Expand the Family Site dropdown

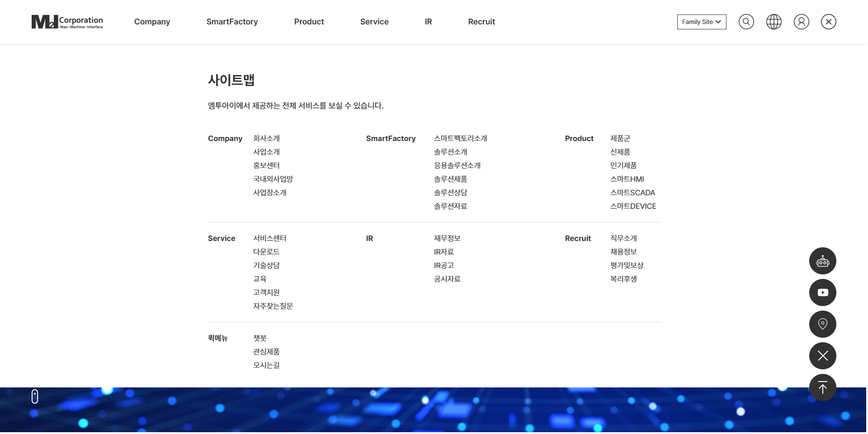point(701,22)
